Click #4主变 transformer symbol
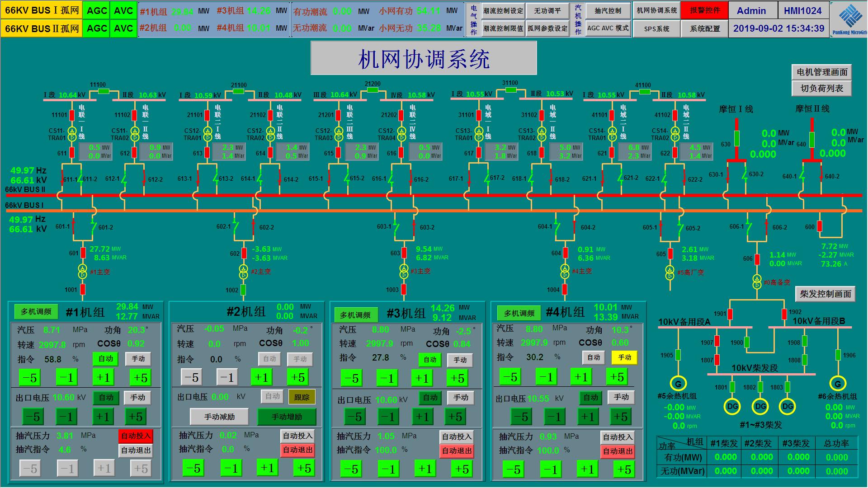This screenshot has height=488, width=868. point(565,271)
